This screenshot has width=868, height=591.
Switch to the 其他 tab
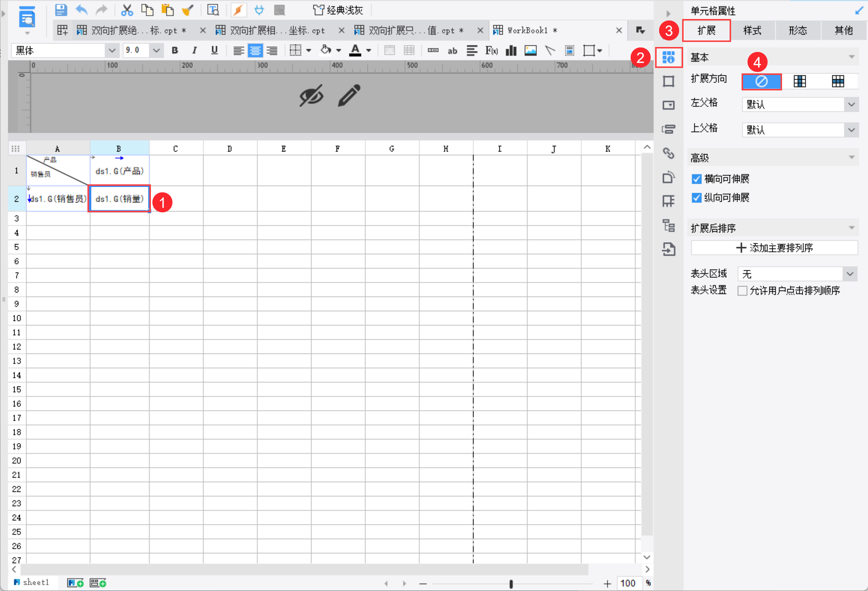pyautogui.click(x=844, y=30)
